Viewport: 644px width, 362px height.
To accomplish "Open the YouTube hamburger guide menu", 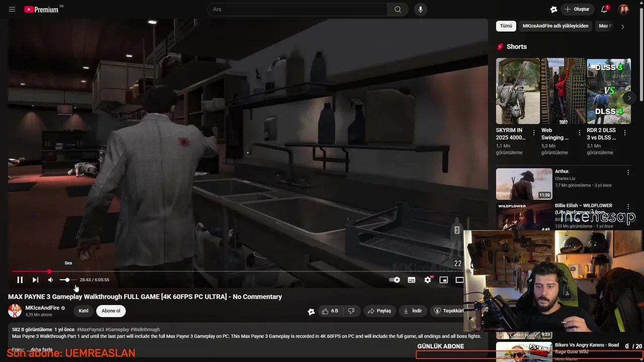I will [x=12, y=10].
